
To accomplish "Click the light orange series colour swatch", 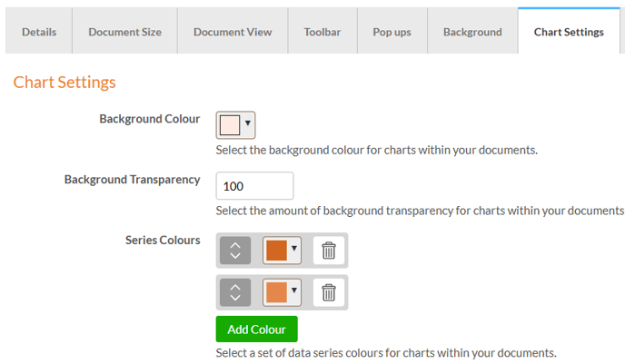I will point(276,292).
